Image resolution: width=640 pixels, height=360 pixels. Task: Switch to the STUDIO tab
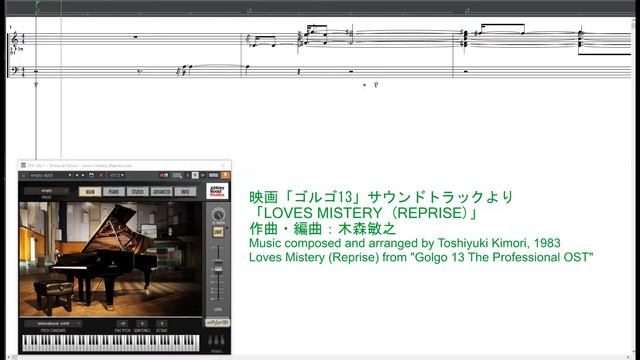tap(138, 191)
